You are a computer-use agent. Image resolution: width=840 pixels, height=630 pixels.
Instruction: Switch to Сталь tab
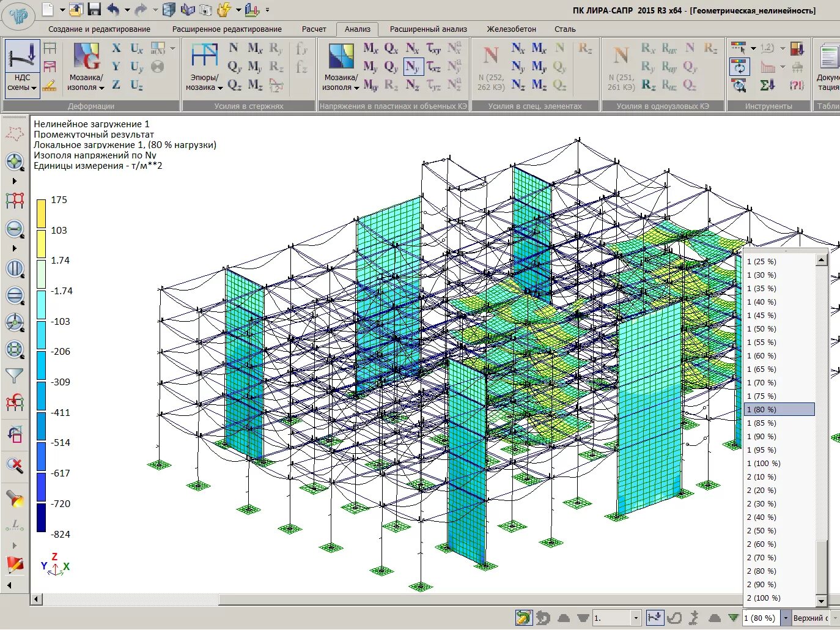point(565,29)
